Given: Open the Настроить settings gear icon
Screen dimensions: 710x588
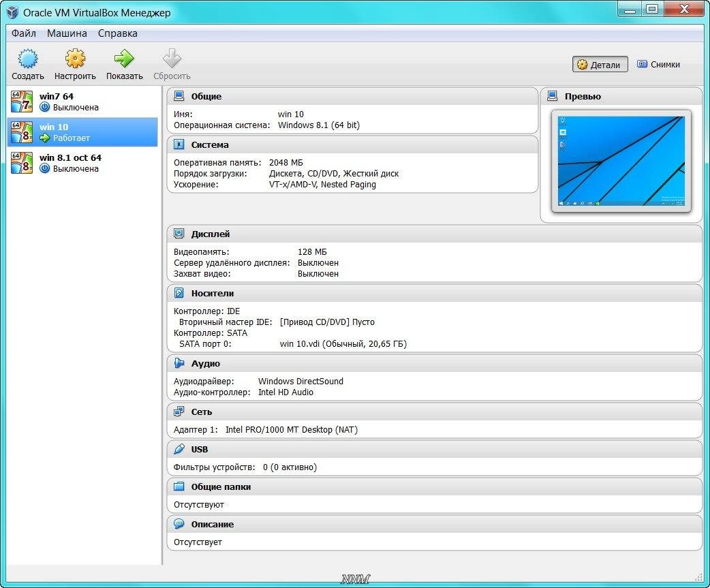Looking at the screenshot, I should (75, 59).
